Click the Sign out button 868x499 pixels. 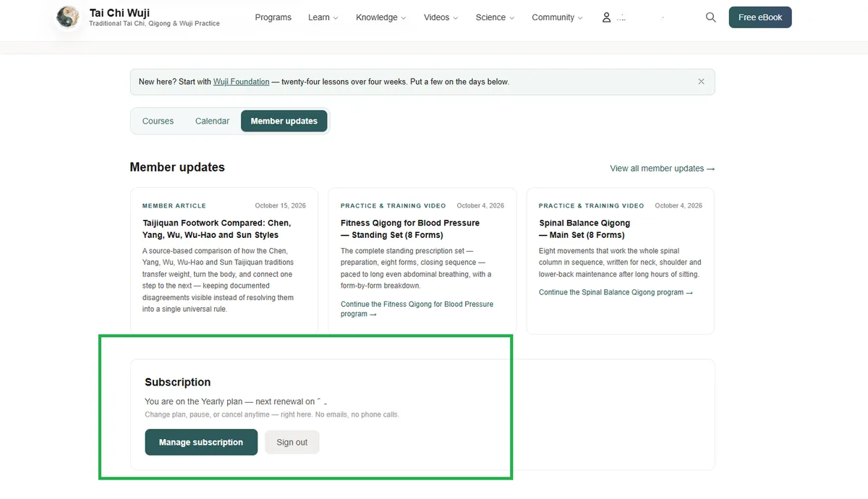(292, 443)
